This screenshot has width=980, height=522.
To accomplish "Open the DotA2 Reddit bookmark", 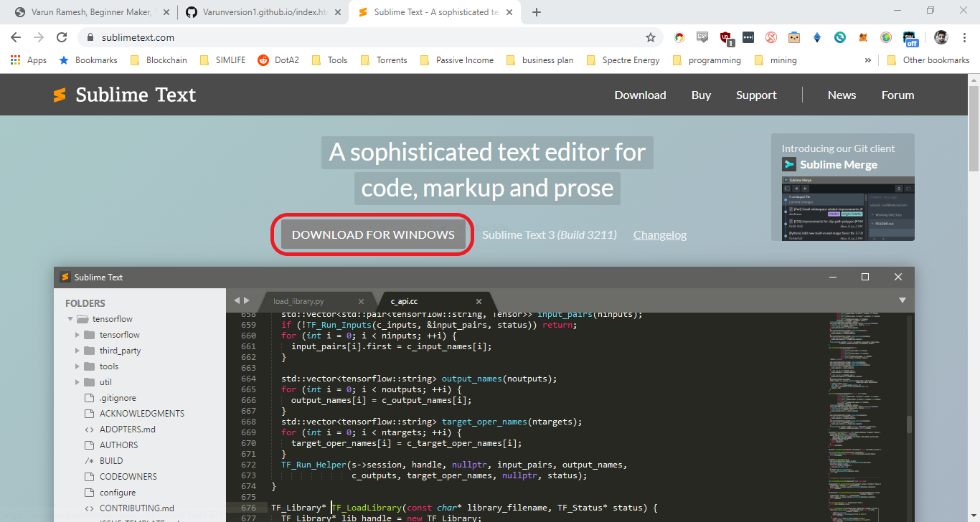I will 278,60.
